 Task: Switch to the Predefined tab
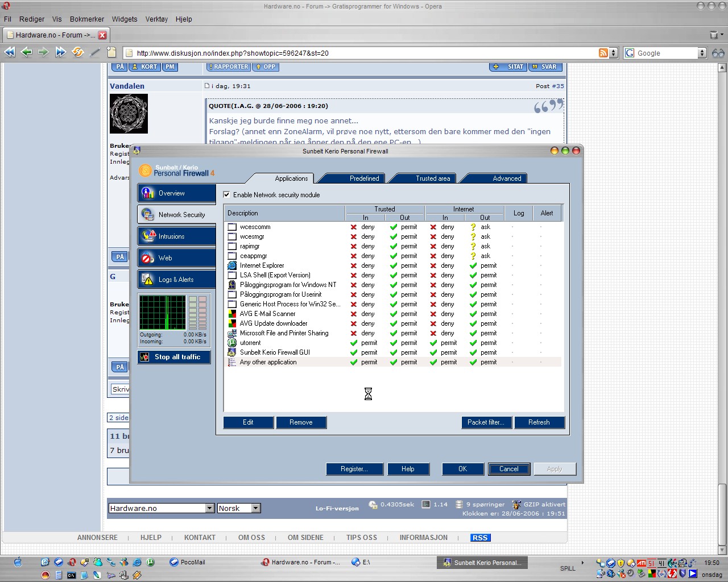coord(364,178)
